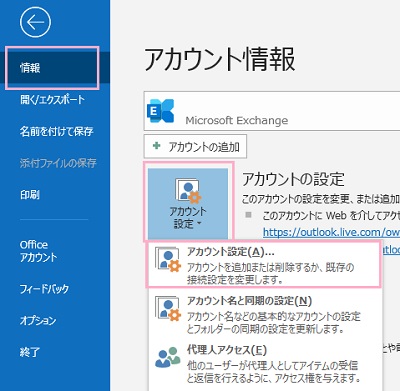The width and height of the screenshot is (400, 391).
Task: Choose 名前を付けて保存 in sidebar
Action: point(56,131)
